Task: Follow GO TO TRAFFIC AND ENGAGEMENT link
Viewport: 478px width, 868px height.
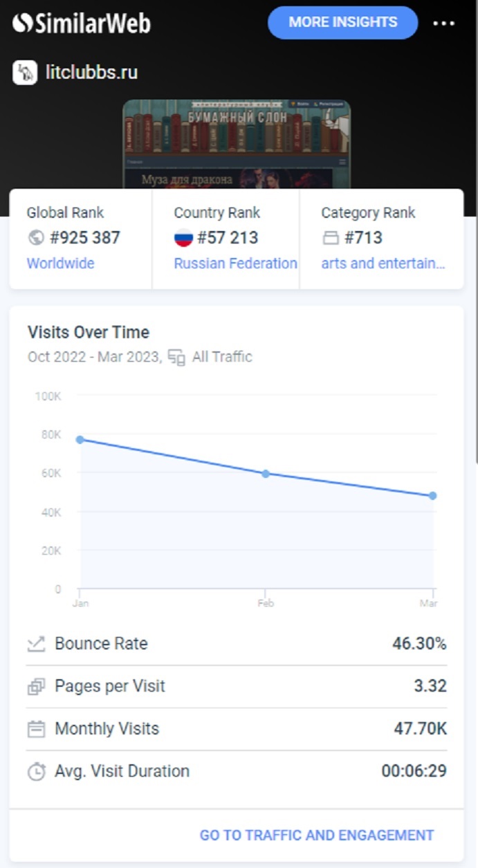Action: [317, 835]
